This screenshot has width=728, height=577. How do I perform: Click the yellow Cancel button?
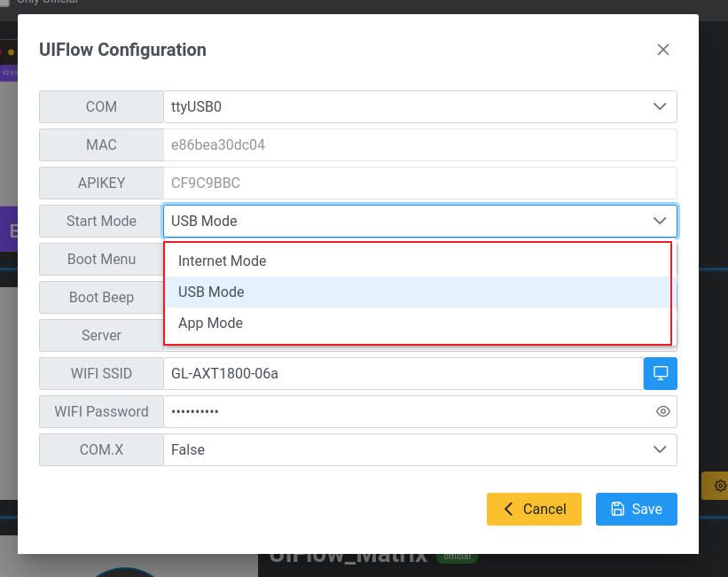[534, 509]
